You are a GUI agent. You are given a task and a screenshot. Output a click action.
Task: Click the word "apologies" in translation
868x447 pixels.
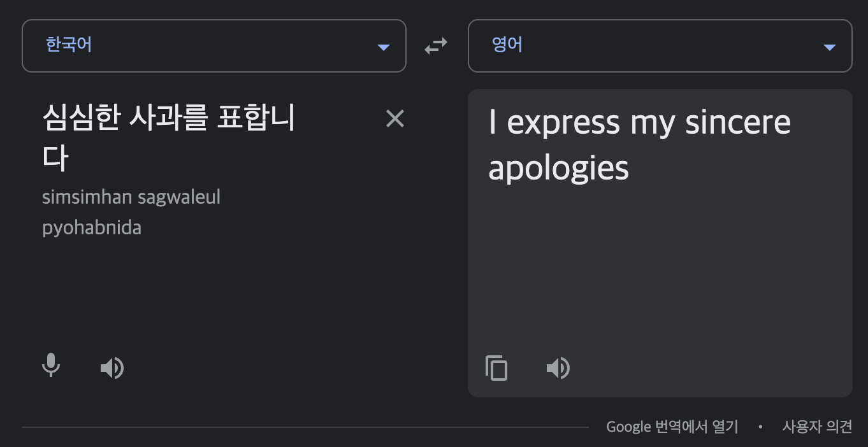[x=558, y=168]
